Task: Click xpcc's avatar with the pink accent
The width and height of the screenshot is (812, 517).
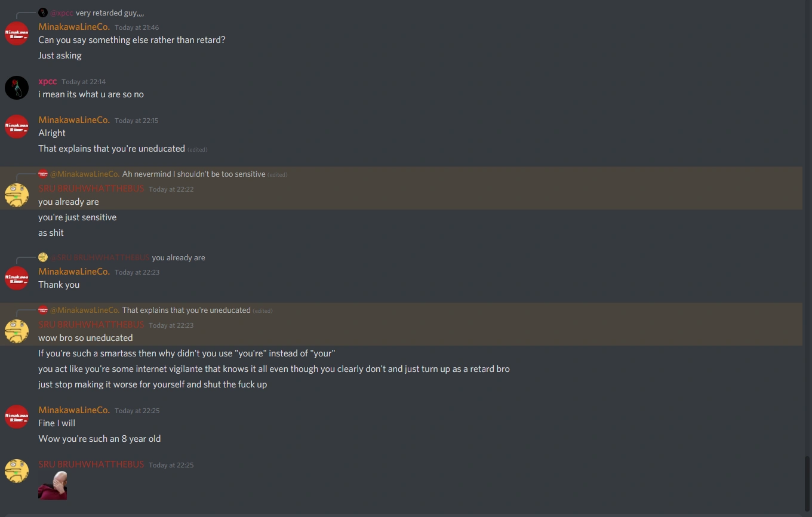Action: pyautogui.click(x=16, y=87)
